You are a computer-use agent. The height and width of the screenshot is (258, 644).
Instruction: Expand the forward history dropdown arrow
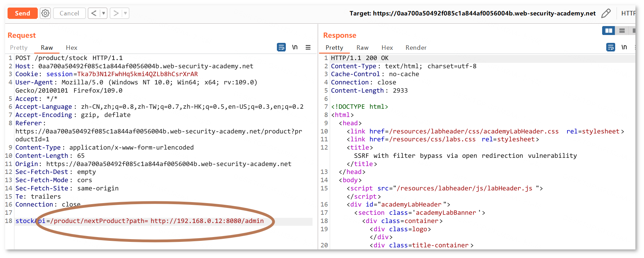(x=125, y=13)
